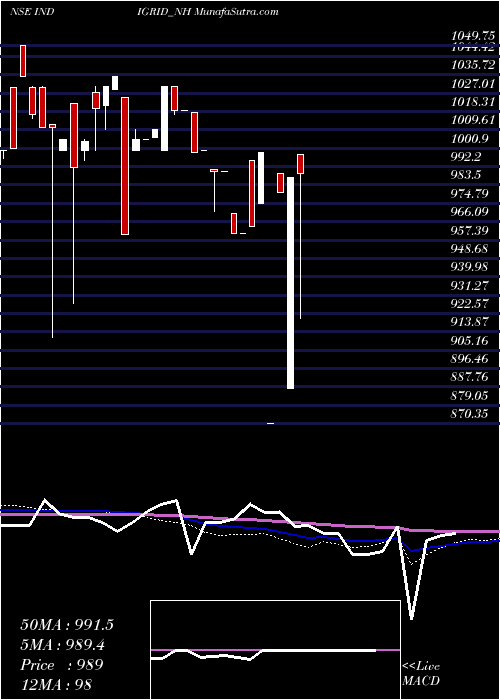Select the 879.05 price level label
500x700 pixels.
(469, 395)
